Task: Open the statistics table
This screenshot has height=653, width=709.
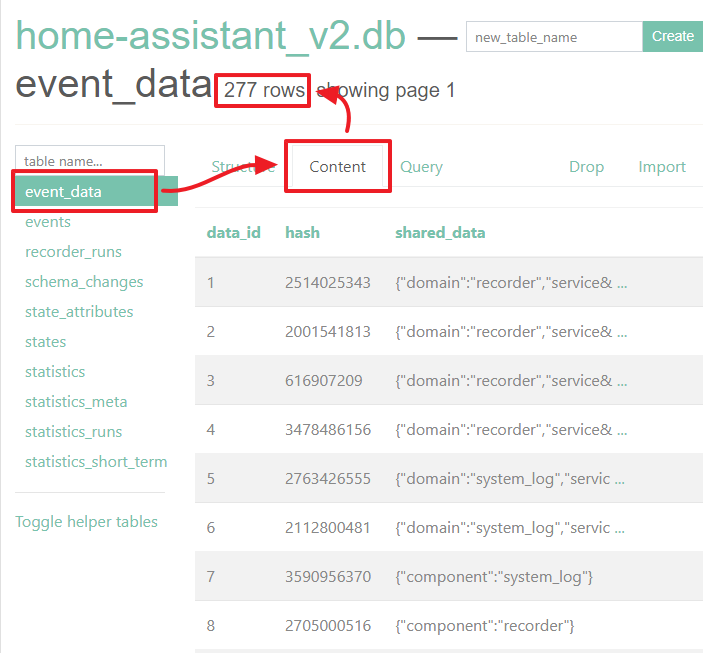Action: pyautogui.click(x=55, y=372)
